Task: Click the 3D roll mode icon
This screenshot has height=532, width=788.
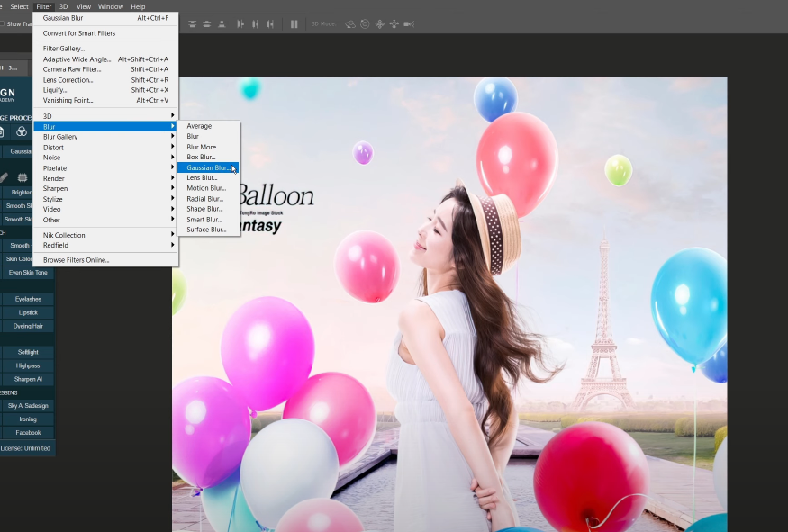Action: tap(364, 23)
